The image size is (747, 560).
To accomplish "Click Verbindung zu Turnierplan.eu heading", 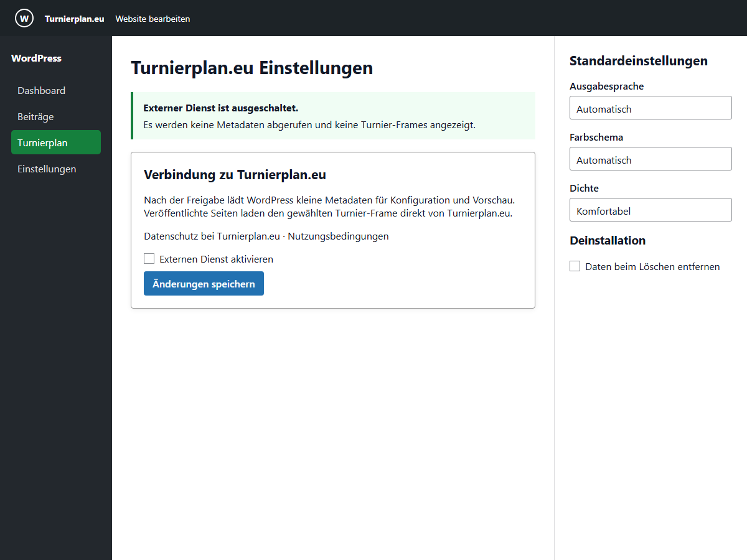I will pyautogui.click(x=235, y=175).
